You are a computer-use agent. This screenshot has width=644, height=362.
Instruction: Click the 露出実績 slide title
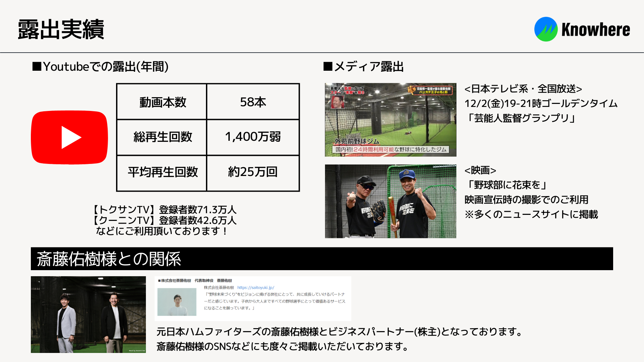[x=61, y=29]
